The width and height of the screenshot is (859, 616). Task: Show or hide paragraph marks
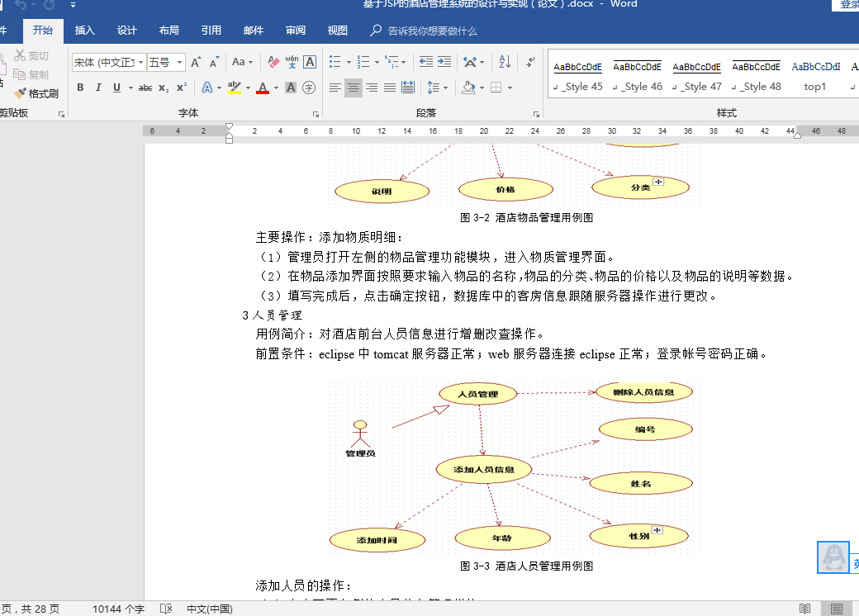click(x=530, y=62)
